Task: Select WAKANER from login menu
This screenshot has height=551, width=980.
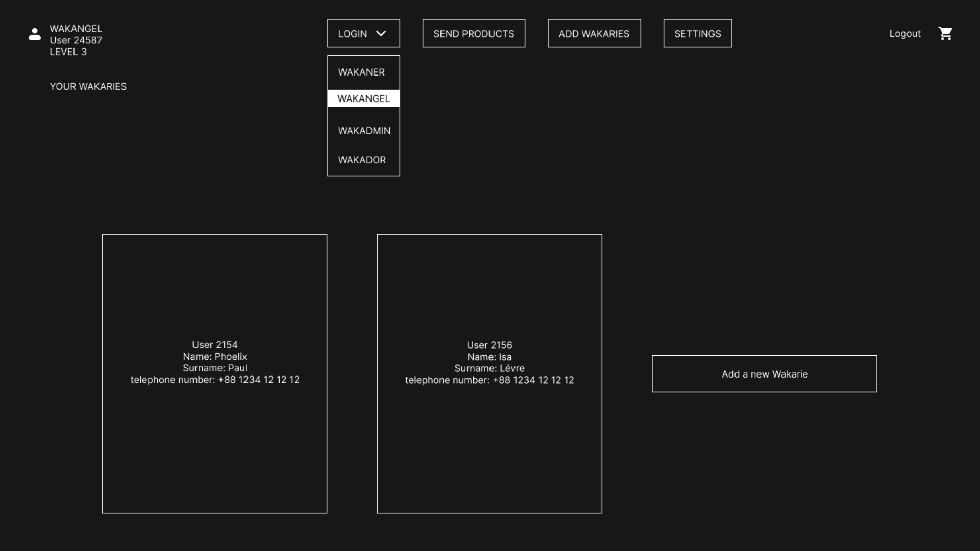Action: [361, 72]
